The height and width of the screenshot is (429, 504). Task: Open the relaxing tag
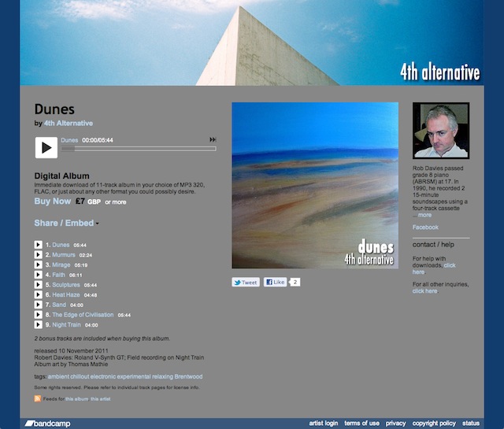[163, 376]
